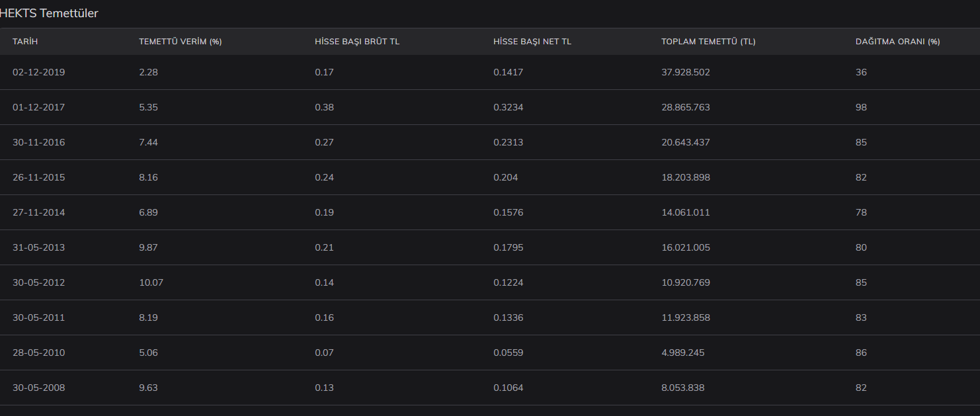Click the HEKTS Temettüler table title
Screen dimensions: 980x416
tap(49, 13)
